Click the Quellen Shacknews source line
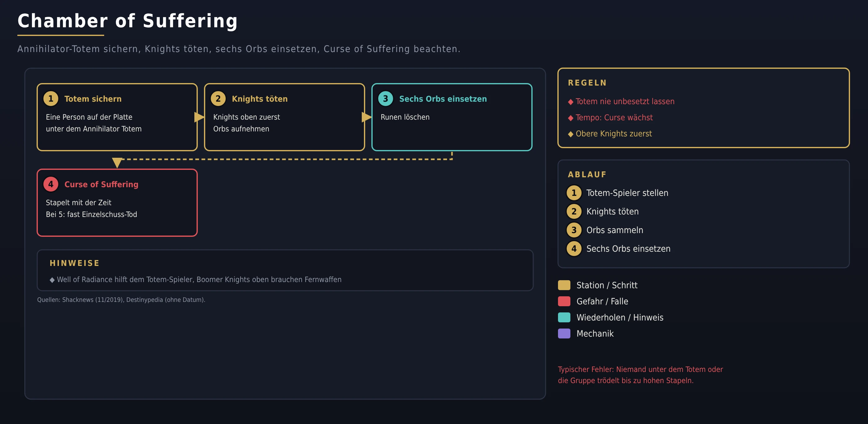Image resolution: width=868 pixels, height=424 pixels. click(x=121, y=300)
